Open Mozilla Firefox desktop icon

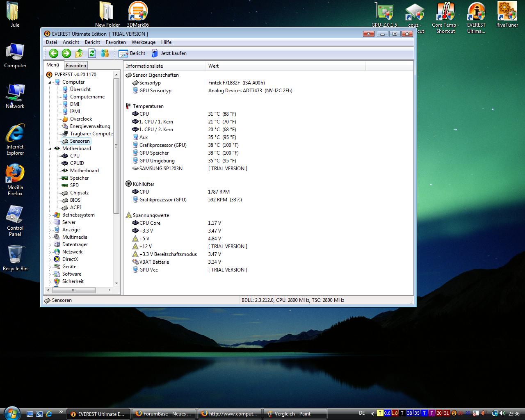pyautogui.click(x=15, y=180)
